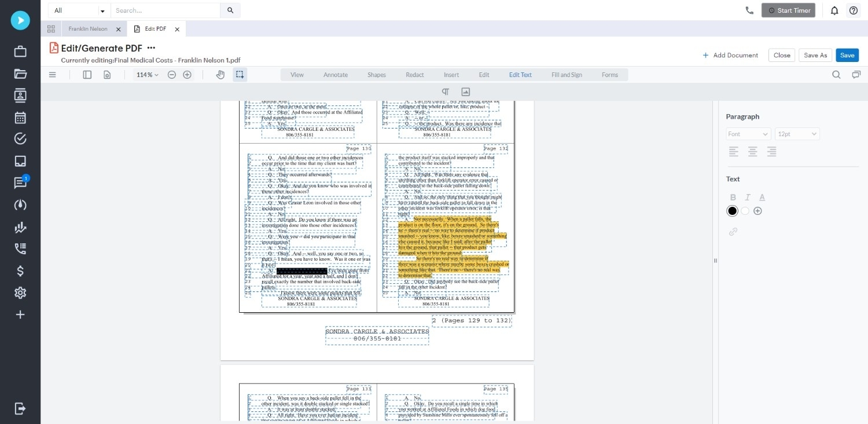
Task: Click the zoom in plus icon
Action: coord(187,75)
